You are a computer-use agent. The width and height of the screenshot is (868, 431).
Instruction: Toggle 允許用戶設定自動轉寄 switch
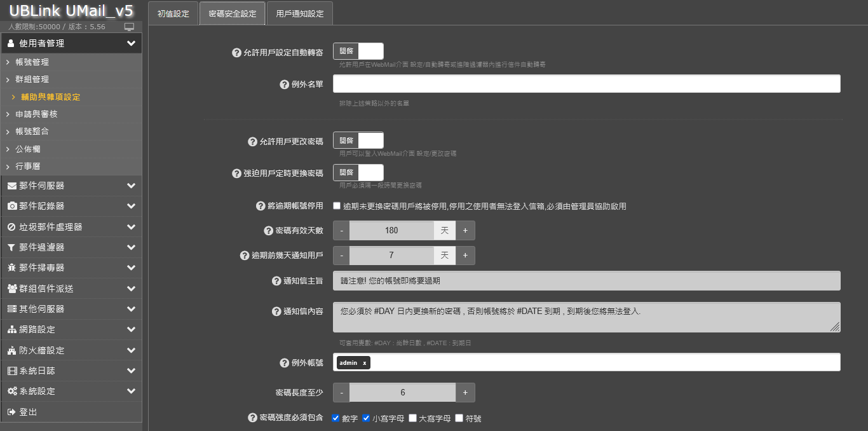(358, 51)
